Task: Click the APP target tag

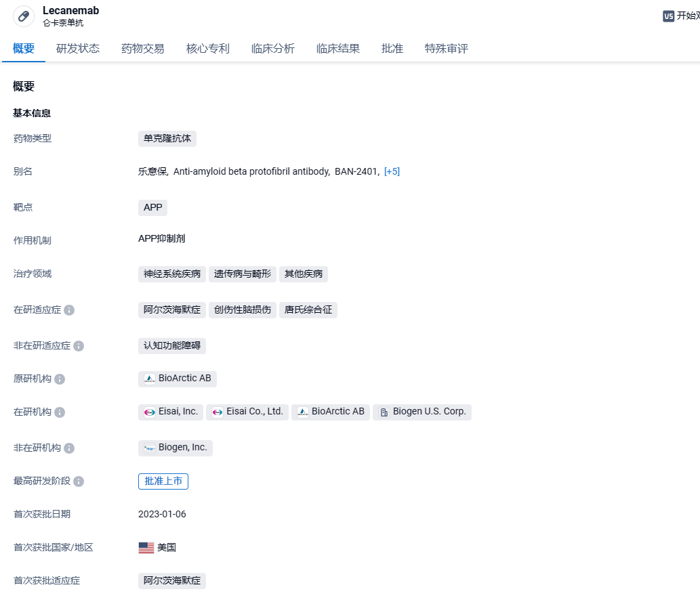Action: click(152, 207)
